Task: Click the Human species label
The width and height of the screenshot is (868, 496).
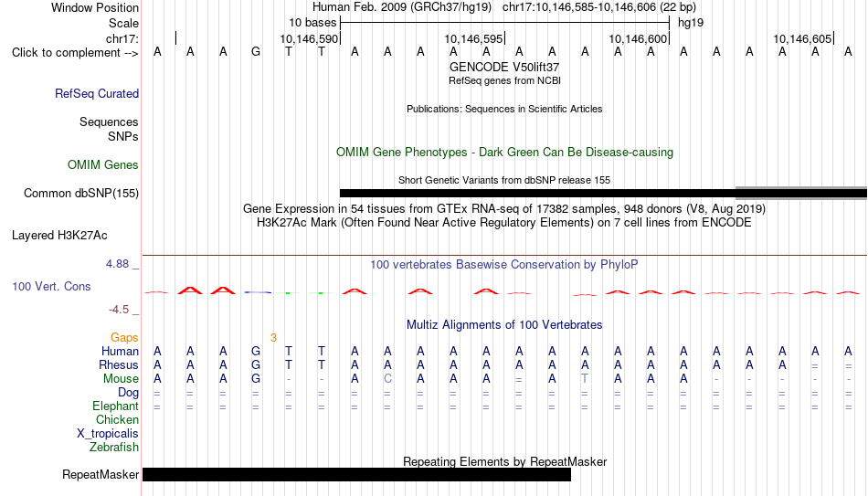Action: click(x=120, y=352)
